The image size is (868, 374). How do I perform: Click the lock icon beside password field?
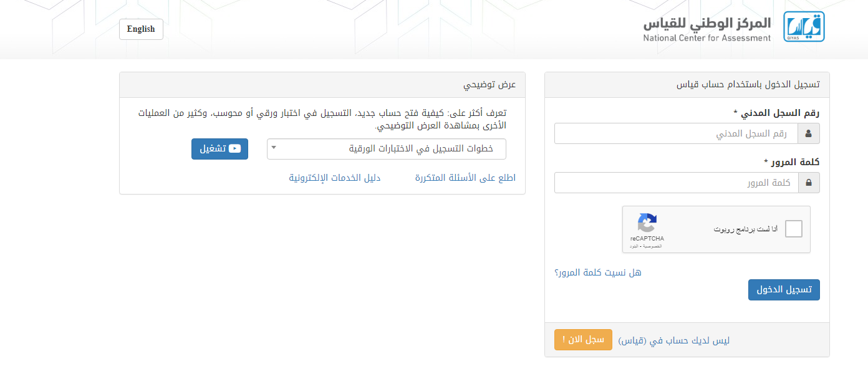(x=809, y=183)
